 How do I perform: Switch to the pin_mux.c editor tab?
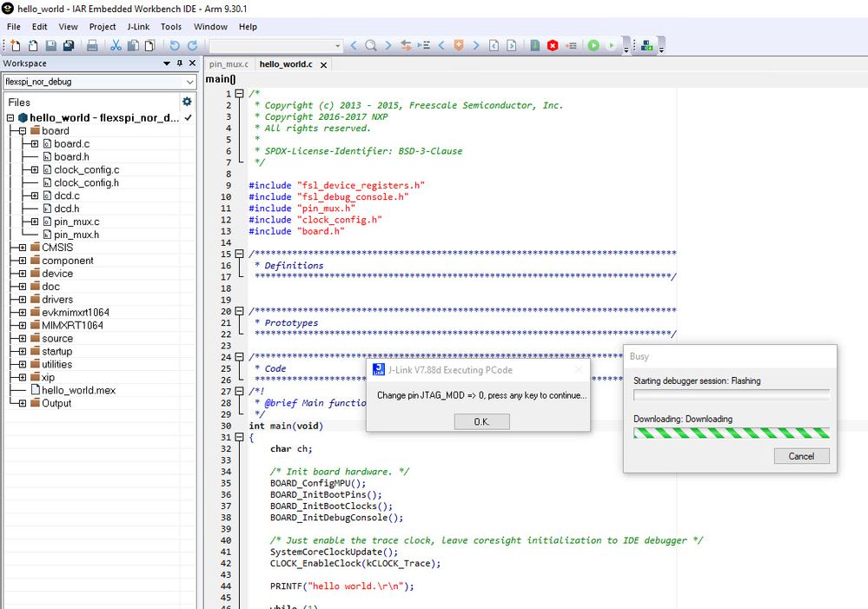point(229,64)
